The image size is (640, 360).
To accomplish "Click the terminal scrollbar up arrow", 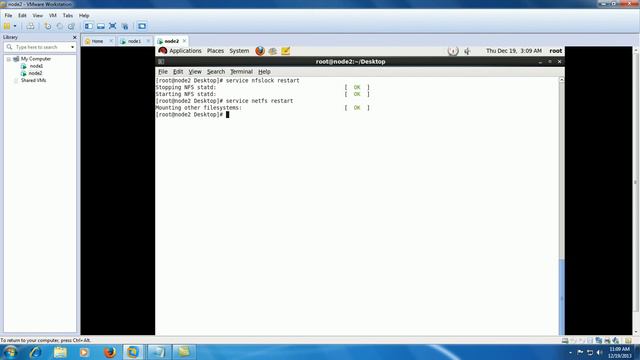I will tap(562, 80).
